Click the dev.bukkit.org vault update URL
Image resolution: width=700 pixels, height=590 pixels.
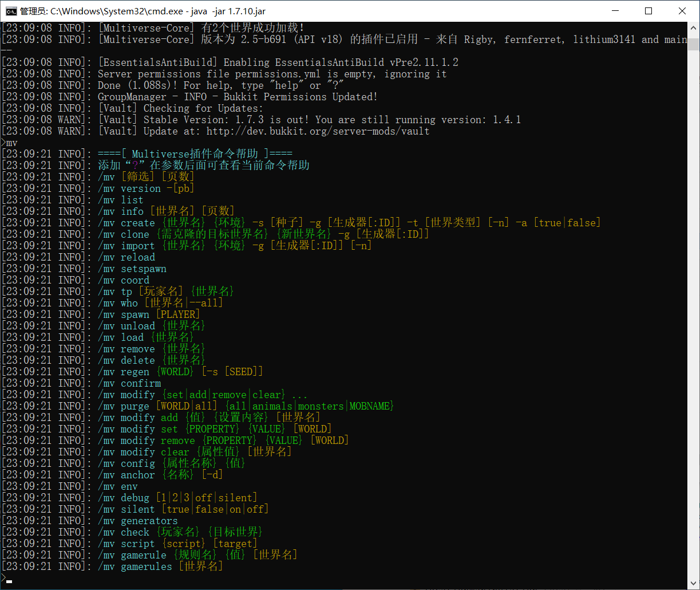point(318,131)
